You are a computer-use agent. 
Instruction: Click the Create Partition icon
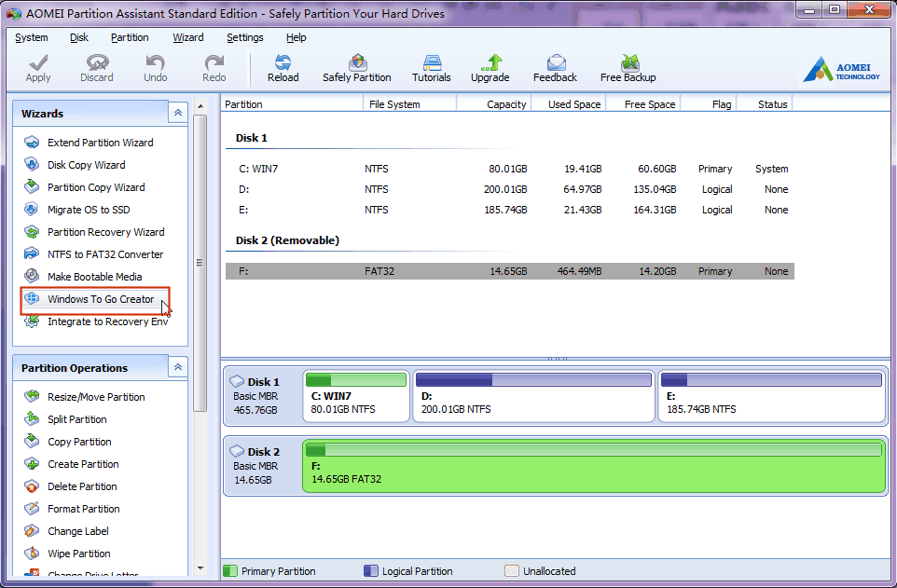coord(32,463)
